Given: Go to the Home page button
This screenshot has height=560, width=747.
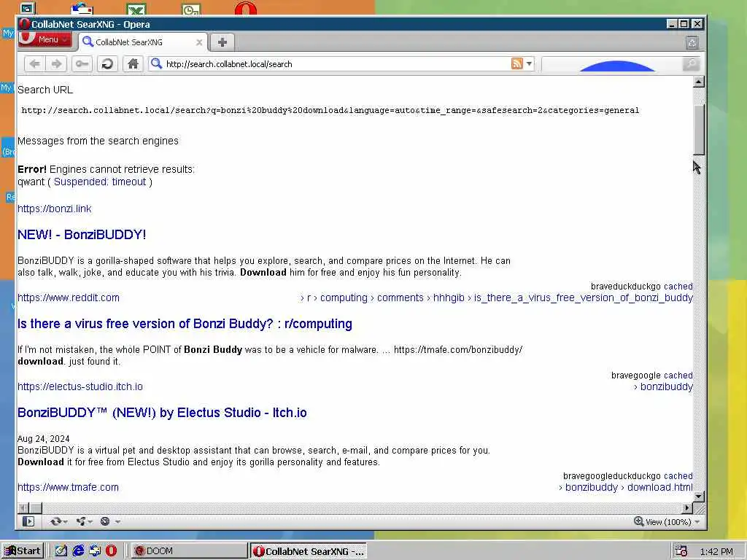Looking at the screenshot, I should click(x=133, y=64).
